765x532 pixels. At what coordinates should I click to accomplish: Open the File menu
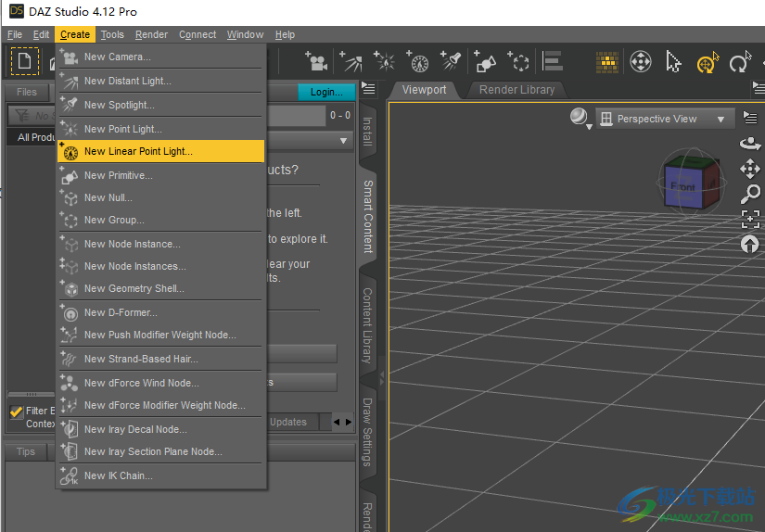(x=15, y=34)
